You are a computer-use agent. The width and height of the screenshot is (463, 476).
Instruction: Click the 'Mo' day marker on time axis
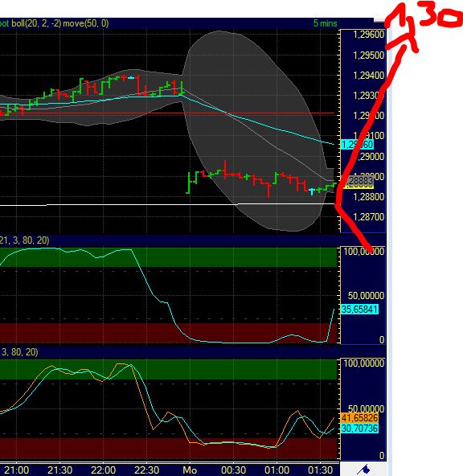[x=190, y=470]
